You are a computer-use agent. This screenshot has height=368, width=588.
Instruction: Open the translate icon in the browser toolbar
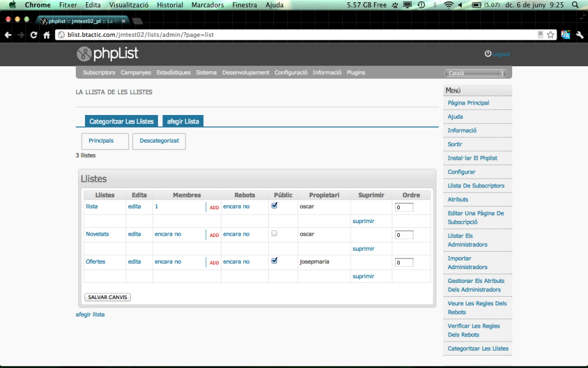click(x=565, y=34)
